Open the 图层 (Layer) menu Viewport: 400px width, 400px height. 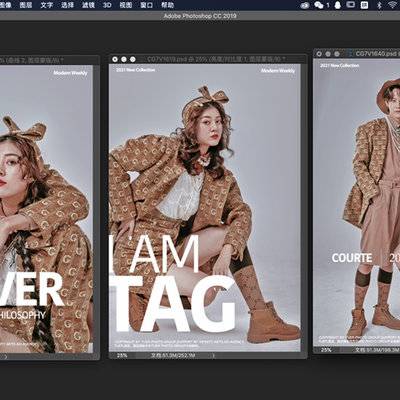pos(26,5)
